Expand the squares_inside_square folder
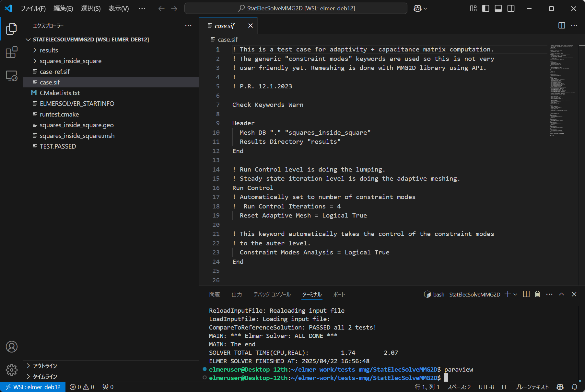Viewport: 585px width, 392px height. pyautogui.click(x=70, y=61)
